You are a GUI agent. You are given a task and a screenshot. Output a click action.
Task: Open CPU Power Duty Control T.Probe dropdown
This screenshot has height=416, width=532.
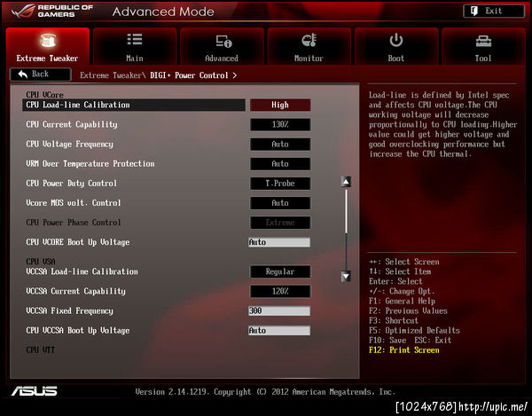(280, 184)
